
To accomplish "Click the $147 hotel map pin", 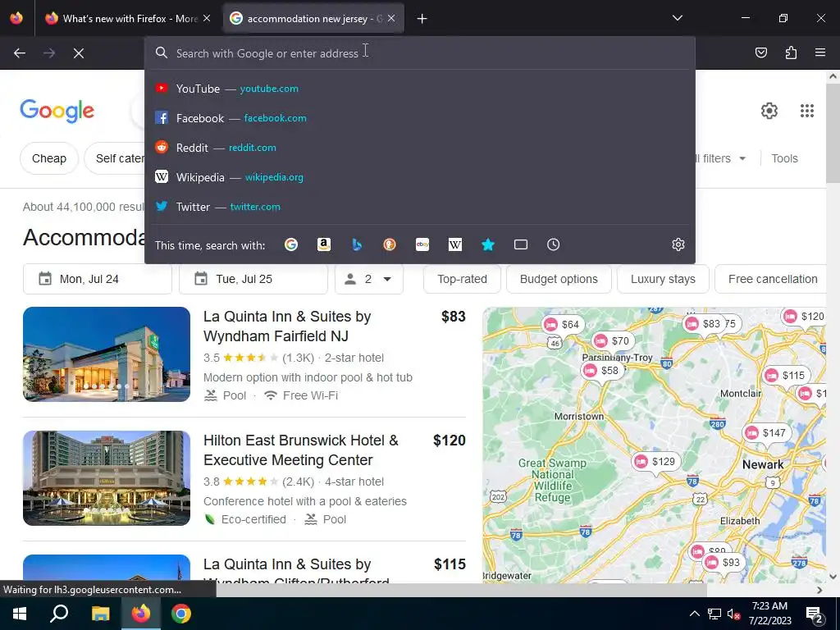I will tap(767, 433).
